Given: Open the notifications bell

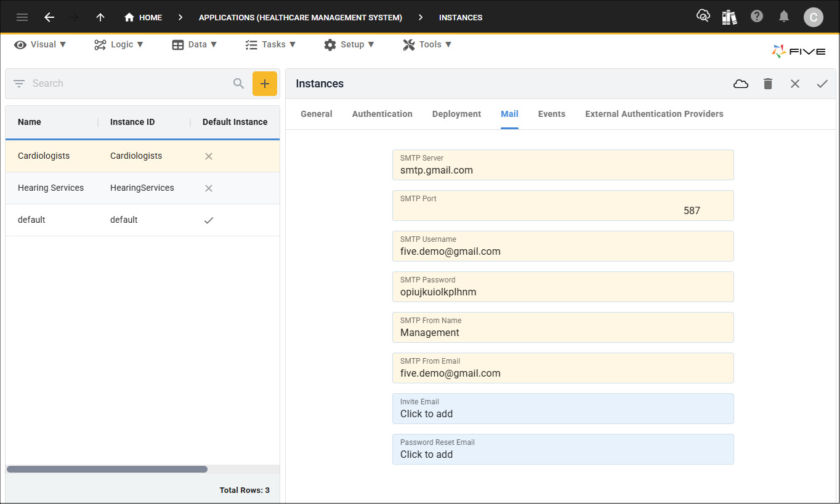Looking at the screenshot, I should pyautogui.click(x=784, y=17).
